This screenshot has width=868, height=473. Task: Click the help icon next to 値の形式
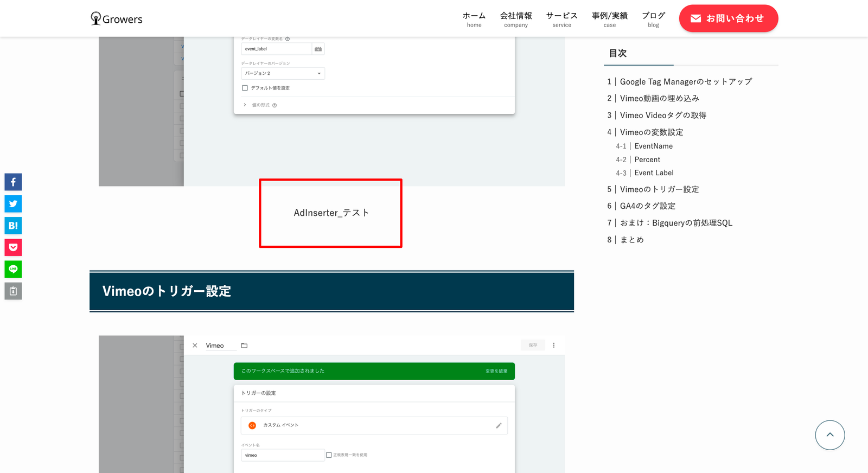tap(275, 105)
